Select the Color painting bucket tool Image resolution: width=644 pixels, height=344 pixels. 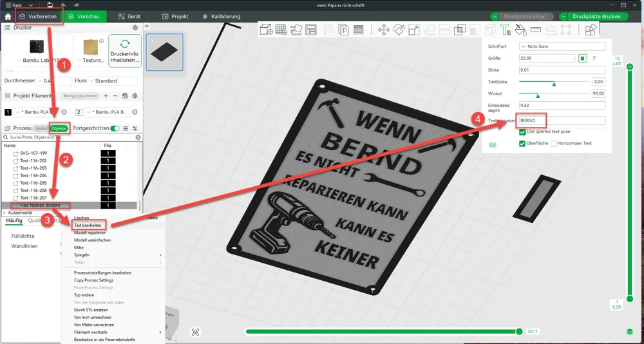[520, 30]
